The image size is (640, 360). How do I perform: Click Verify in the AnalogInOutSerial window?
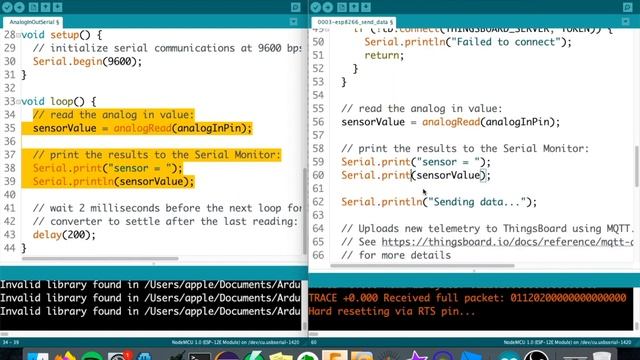[7, 7]
